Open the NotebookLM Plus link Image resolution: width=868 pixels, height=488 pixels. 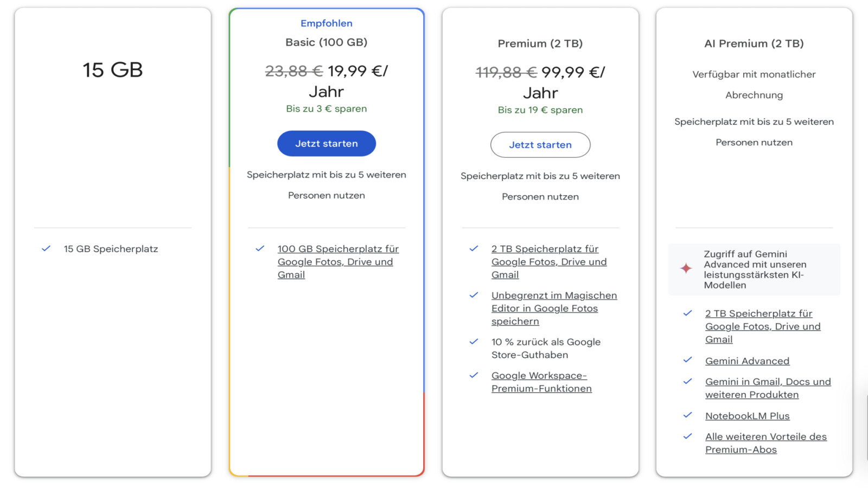tap(747, 415)
